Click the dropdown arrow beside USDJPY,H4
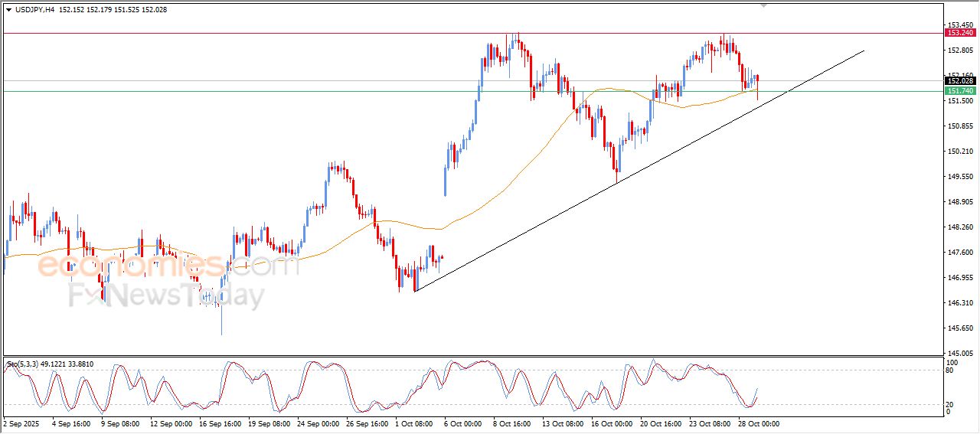Viewport: 980px width, 434px height. (8, 10)
